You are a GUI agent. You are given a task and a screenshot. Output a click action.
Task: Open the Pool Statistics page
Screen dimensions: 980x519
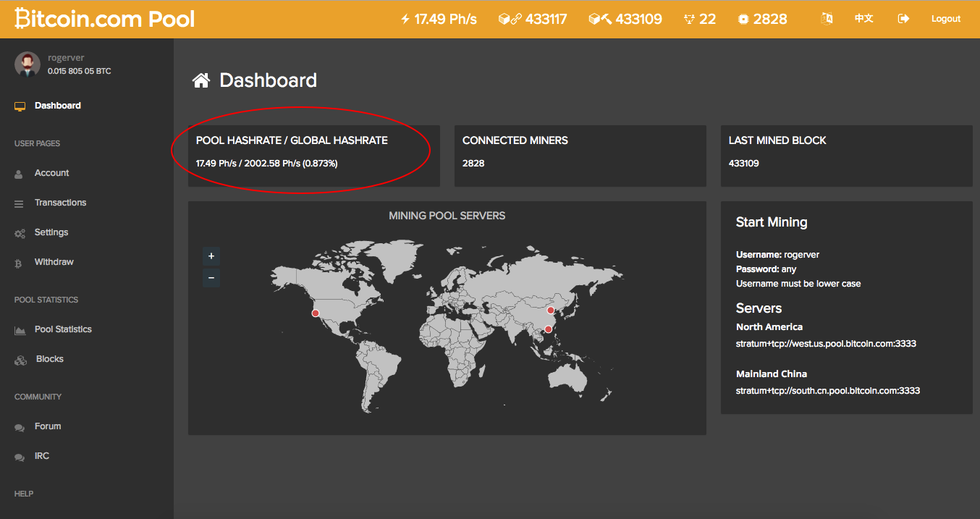(63, 329)
